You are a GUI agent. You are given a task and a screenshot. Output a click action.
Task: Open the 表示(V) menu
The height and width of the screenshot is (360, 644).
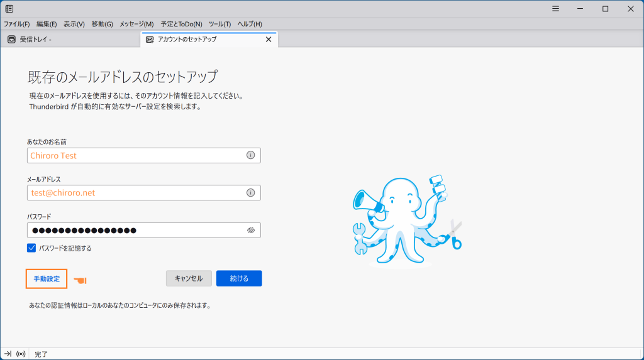click(74, 25)
